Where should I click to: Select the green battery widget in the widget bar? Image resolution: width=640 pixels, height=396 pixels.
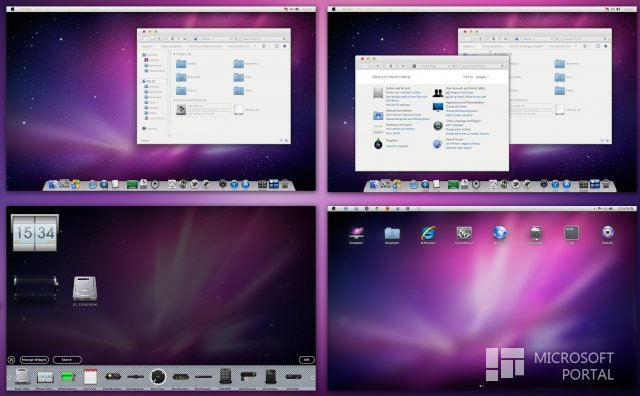point(68,377)
